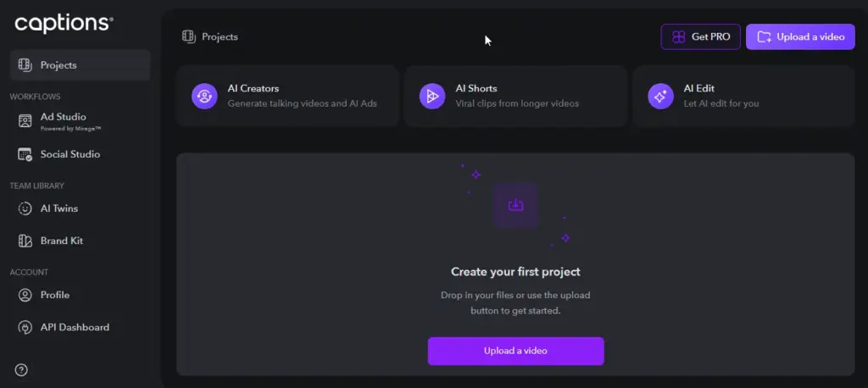Open Ad Studio workflow

pyautogui.click(x=64, y=117)
